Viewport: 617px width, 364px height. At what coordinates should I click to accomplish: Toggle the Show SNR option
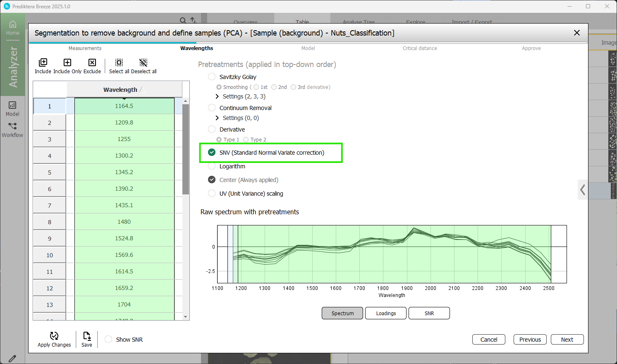108,340
